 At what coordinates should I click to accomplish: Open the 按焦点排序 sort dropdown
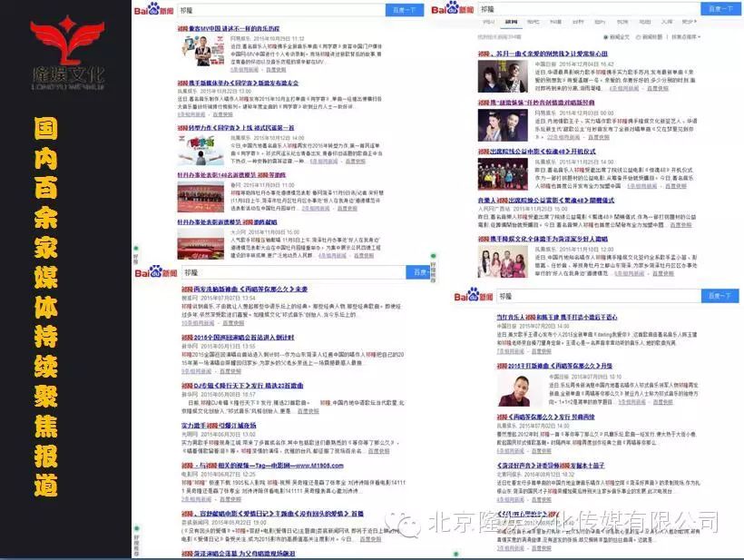coord(686,37)
